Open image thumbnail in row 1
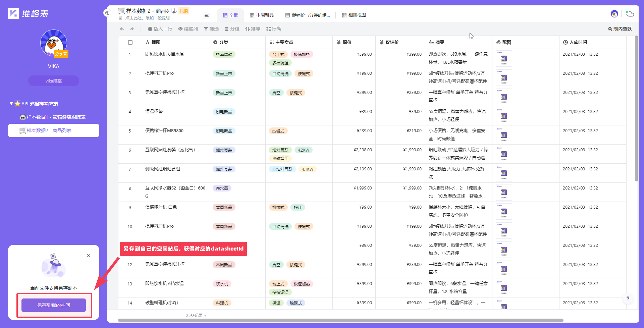 coord(504,59)
